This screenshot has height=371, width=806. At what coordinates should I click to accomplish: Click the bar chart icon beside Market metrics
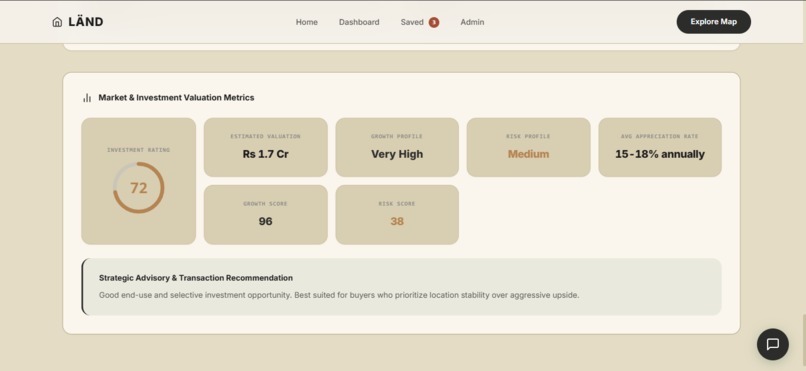tap(87, 98)
